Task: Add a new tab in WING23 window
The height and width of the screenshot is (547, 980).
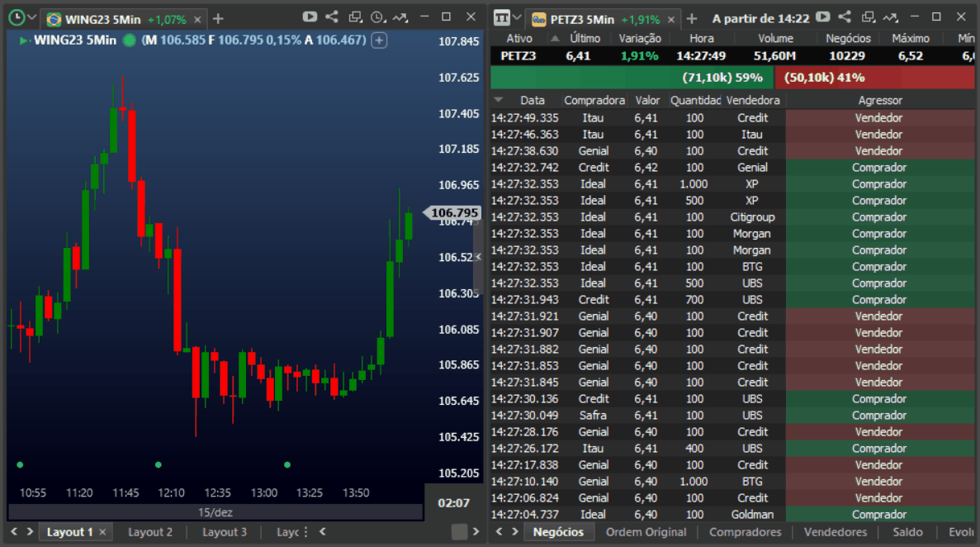Action: coord(218,19)
